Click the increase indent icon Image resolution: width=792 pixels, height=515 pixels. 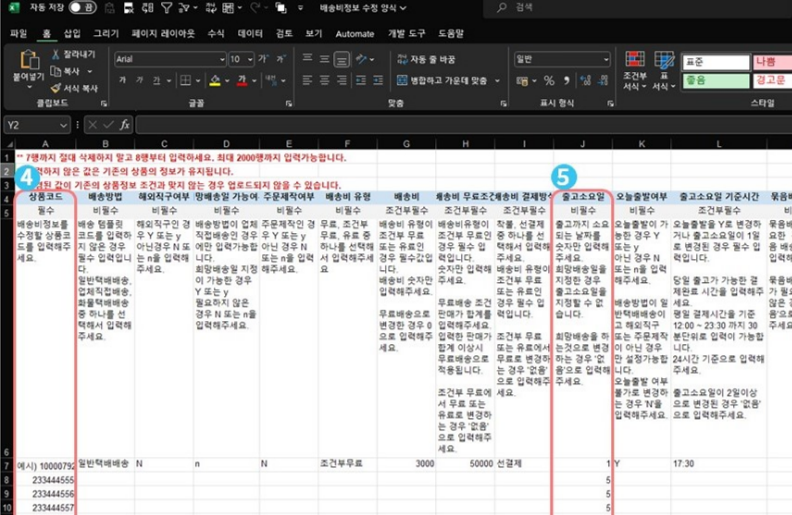click(x=378, y=80)
